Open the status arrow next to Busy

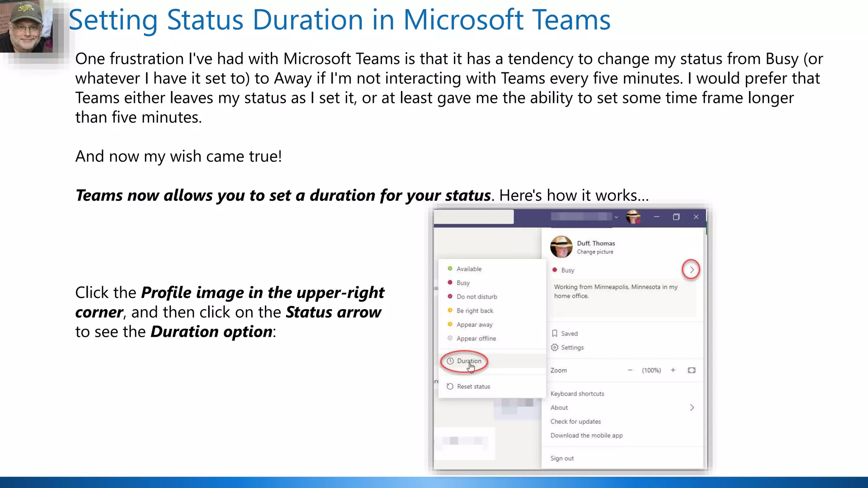691,270
